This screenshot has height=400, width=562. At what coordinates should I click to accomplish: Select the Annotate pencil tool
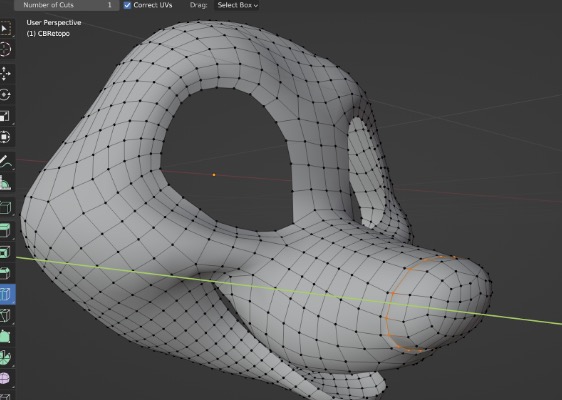pos(6,162)
